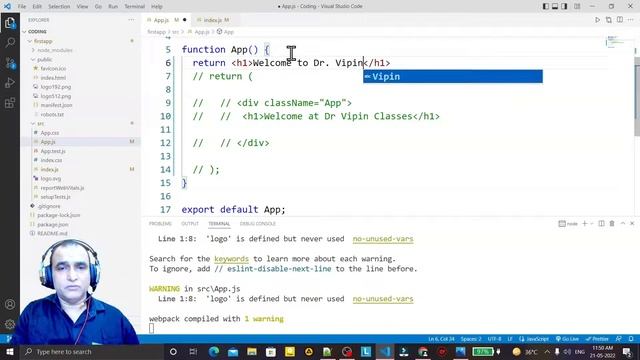Click the Type here to search box
The width and height of the screenshot is (640, 360).
coord(91,351)
